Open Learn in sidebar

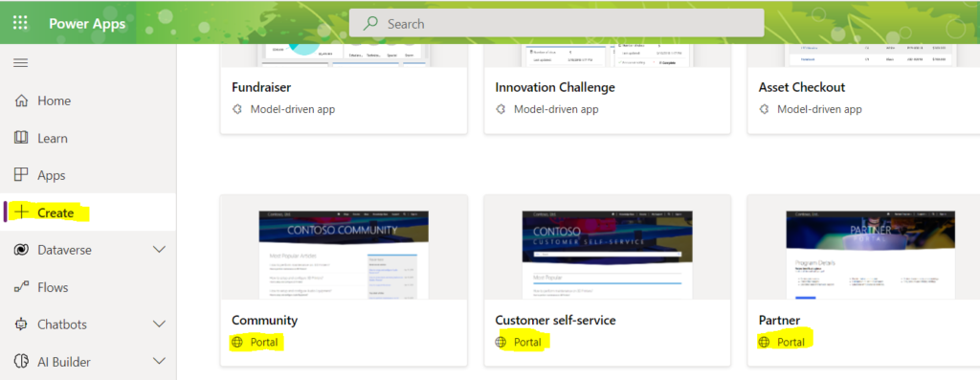(53, 138)
